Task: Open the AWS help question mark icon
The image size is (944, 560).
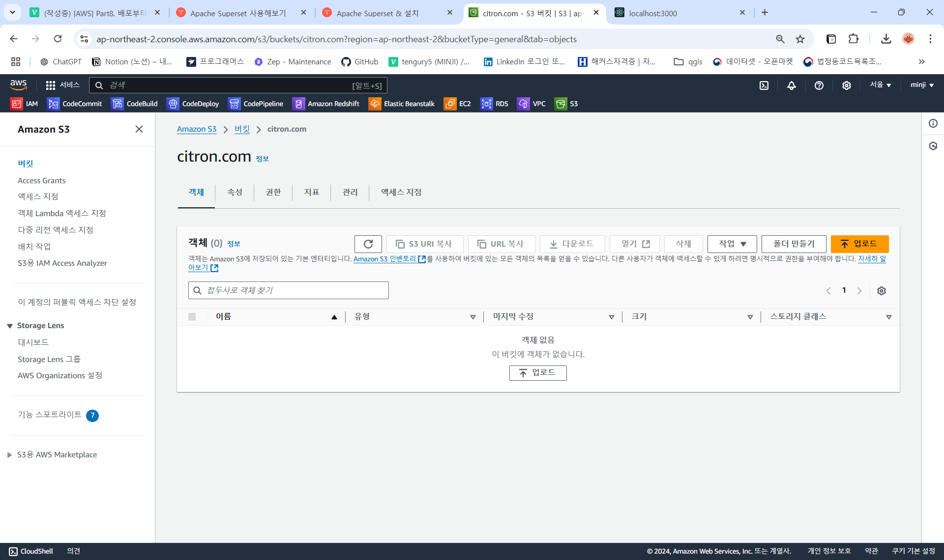Action: tap(819, 85)
